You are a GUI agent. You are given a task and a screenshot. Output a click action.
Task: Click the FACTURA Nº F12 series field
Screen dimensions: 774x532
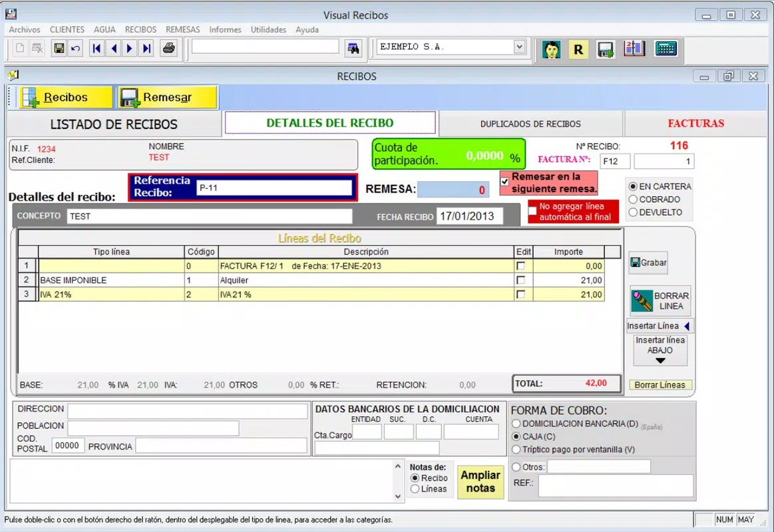615,161
